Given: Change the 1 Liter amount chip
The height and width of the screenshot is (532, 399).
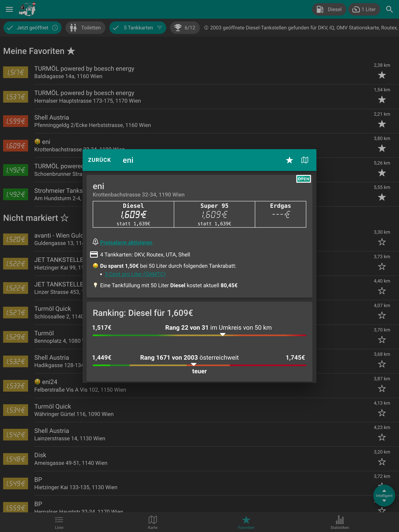Looking at the screenshot, I should (364, 9).
